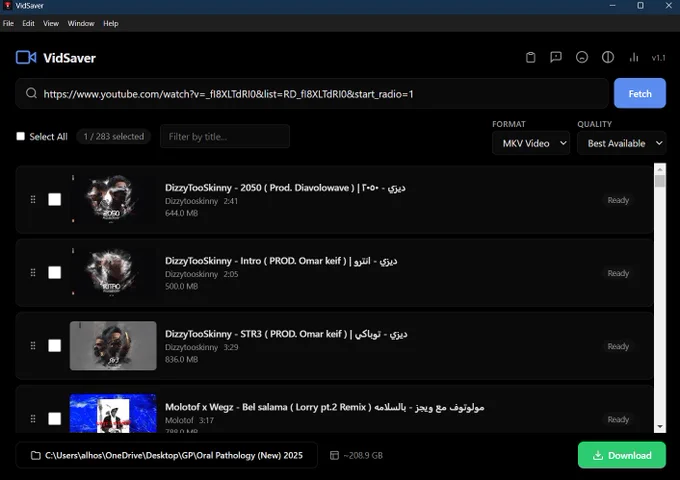Click the Ready status of the Bel salama track

[x=618, y=419]
